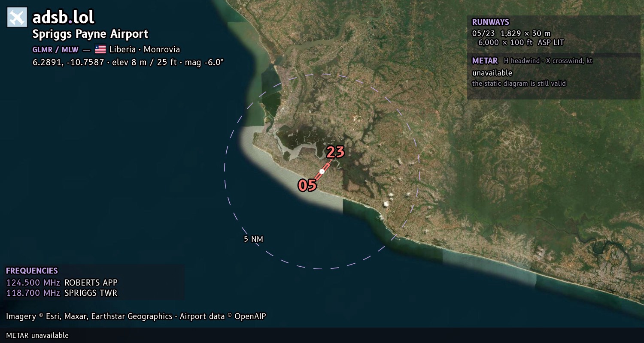The height and width of the screenshot is (343, 644).
Task: Click the runway 05 end label
Action: [x=307, y=185]
